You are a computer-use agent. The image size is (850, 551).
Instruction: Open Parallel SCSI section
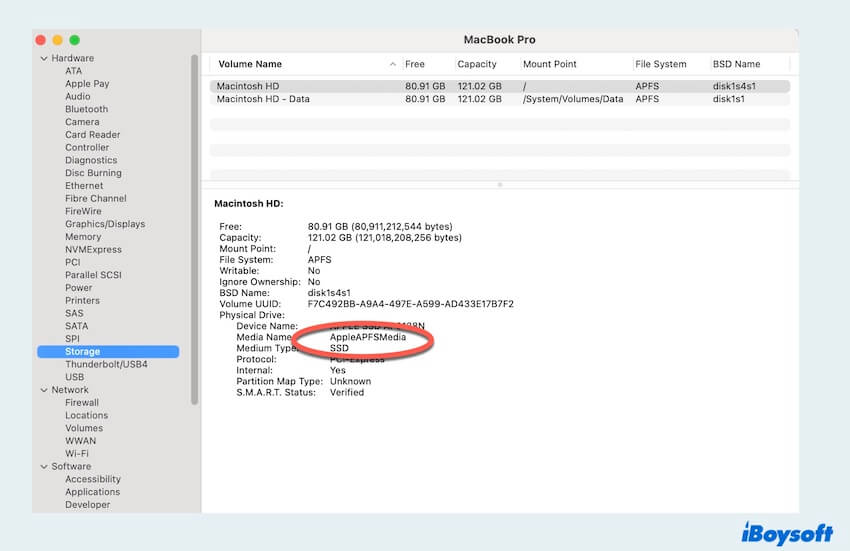[93, 275]
